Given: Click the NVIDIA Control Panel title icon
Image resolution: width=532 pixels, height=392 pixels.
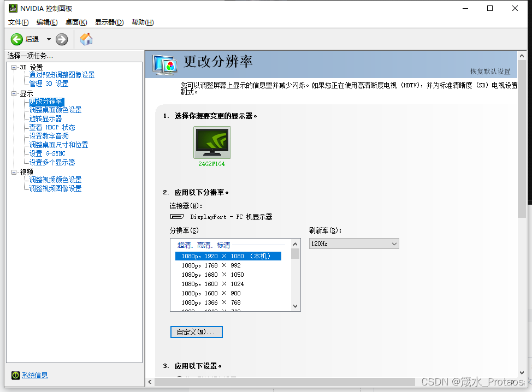Looking at the screenshot, I should (x=13, y=8).
